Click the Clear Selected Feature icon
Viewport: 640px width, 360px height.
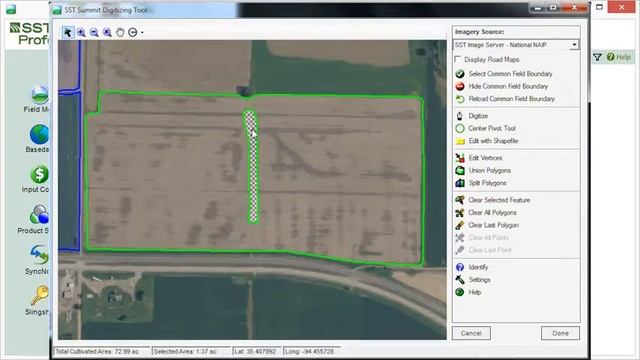click(460, 200)
